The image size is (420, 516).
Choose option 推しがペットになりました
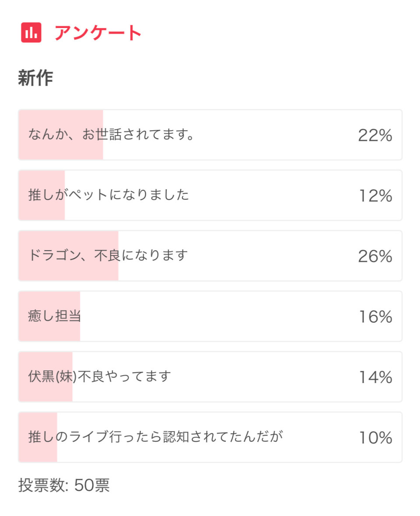210,195
